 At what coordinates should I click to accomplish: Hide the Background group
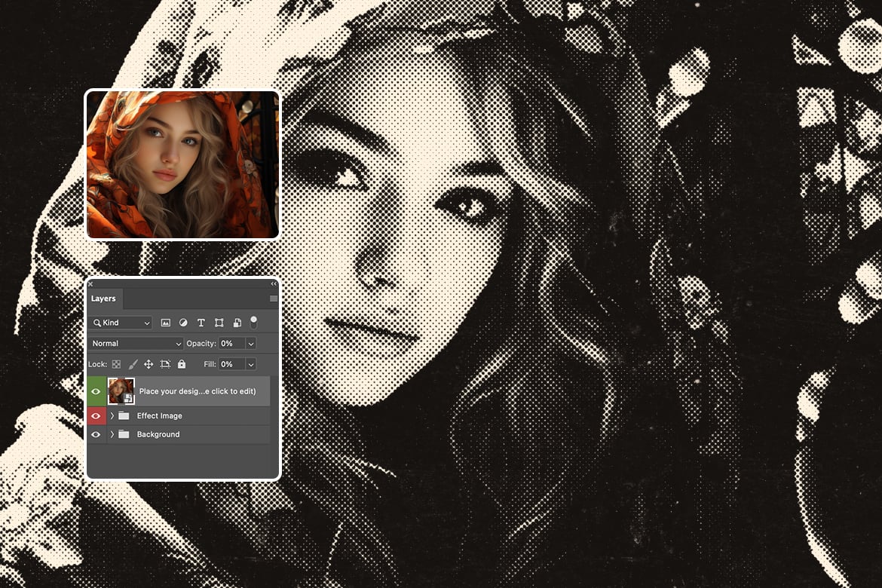(x=96, y=434)
